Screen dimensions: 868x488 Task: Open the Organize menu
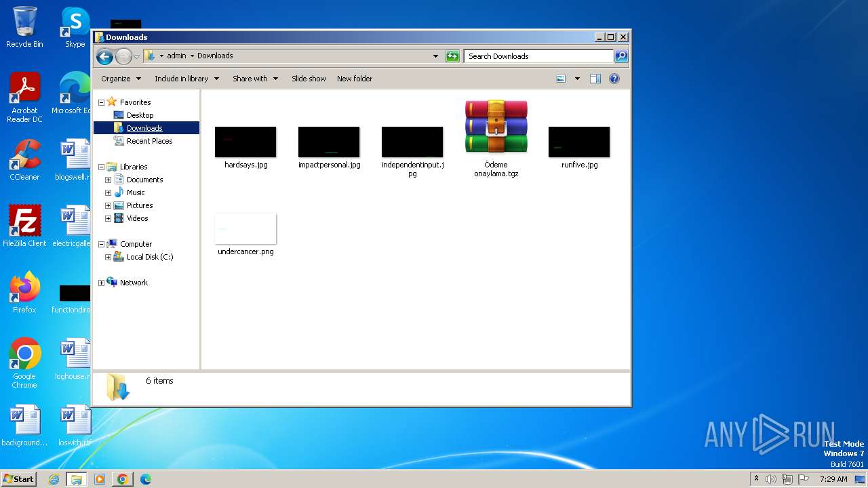[x=121, y=79]
